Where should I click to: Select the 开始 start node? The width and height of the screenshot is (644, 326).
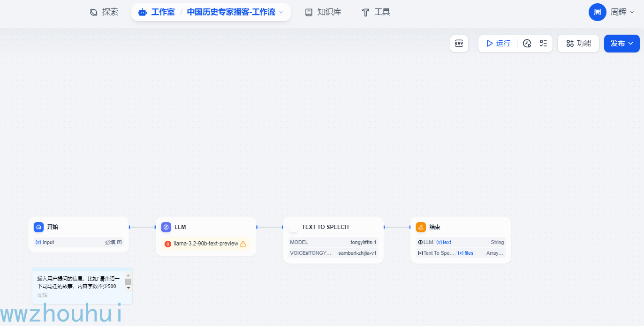[79, 235]
